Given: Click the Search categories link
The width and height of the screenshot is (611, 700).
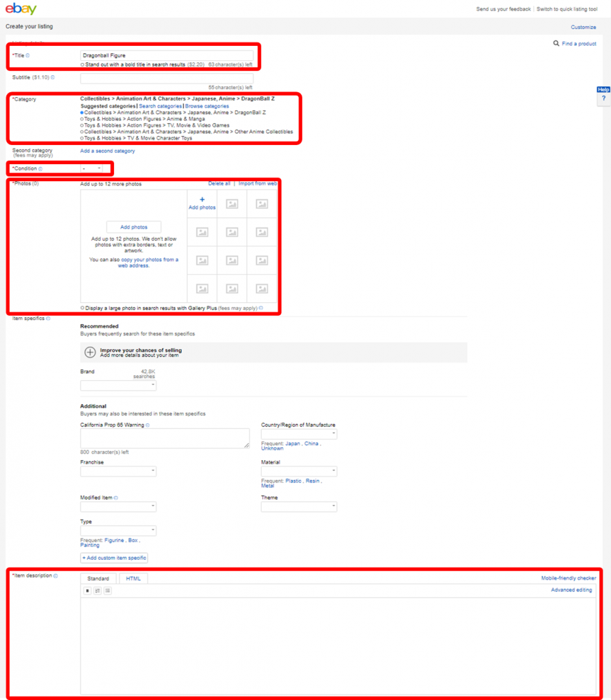Looking at the screenshot, I should click(x=160, y=106).
